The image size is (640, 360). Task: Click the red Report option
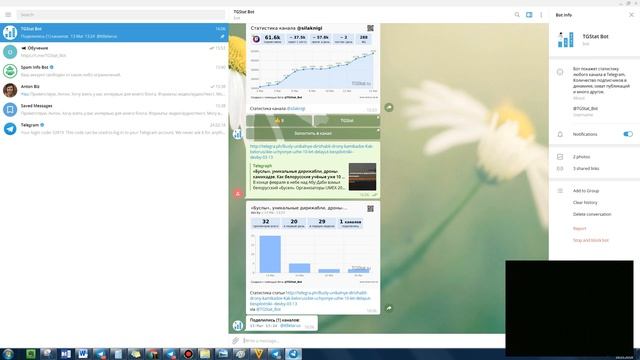(x=579, y=229)
